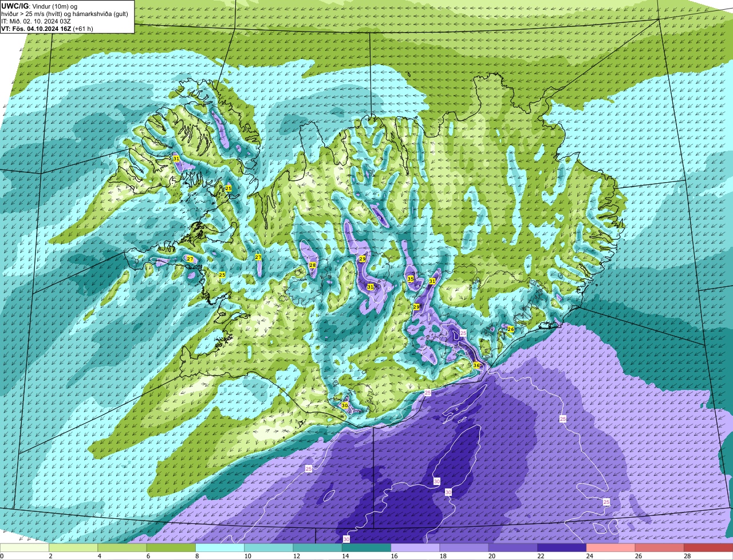Pick the light pink 24–26 m/s legend swatch
This screenshot has width=733, height=560.
pyautogui.click(x=610, y=548)
